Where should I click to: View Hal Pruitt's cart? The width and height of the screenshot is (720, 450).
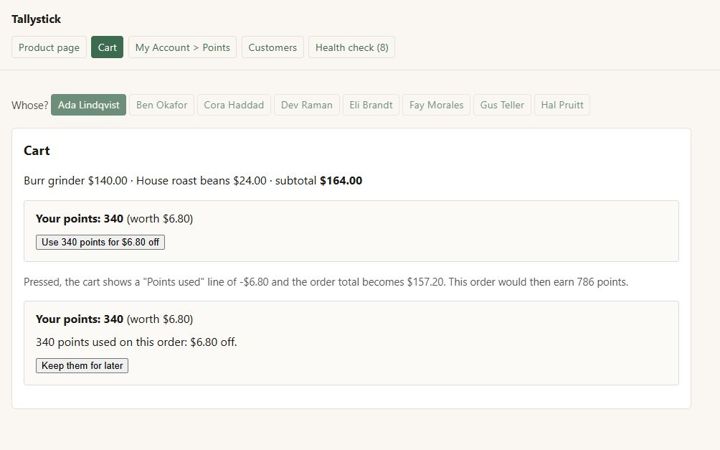click(x=562, y=105)
